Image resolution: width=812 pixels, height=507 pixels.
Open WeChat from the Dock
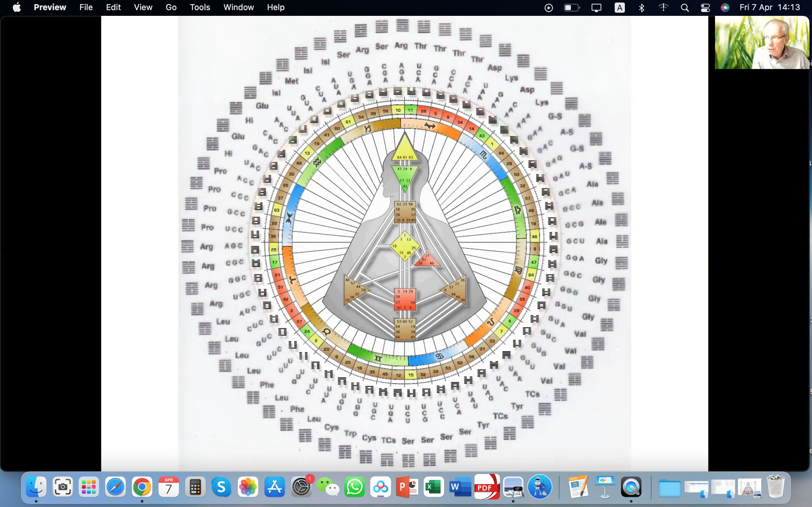click(x=327, y=487)
